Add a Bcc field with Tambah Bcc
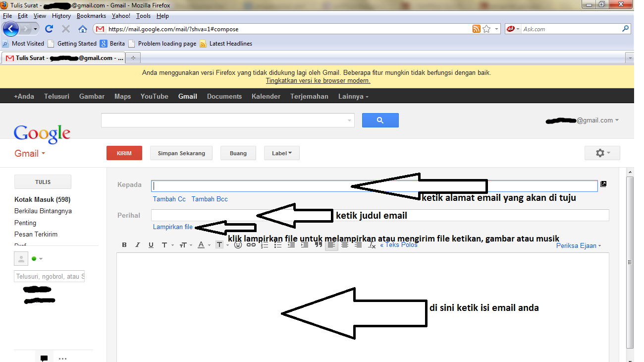Screen dimensions: 644x362 pos(210,199)
